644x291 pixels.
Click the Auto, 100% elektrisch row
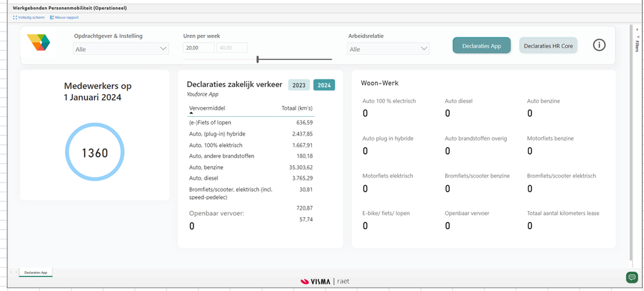coord(252,145)
